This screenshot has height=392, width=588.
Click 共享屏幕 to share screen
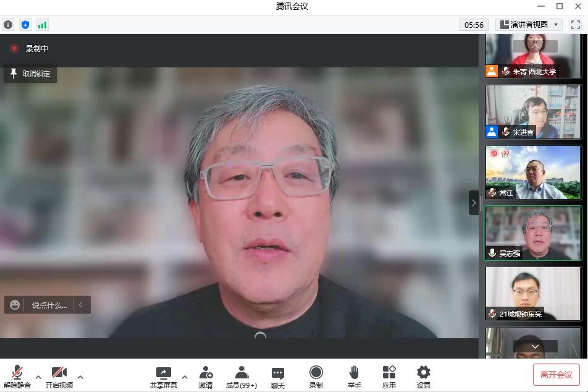coord(164,377)
